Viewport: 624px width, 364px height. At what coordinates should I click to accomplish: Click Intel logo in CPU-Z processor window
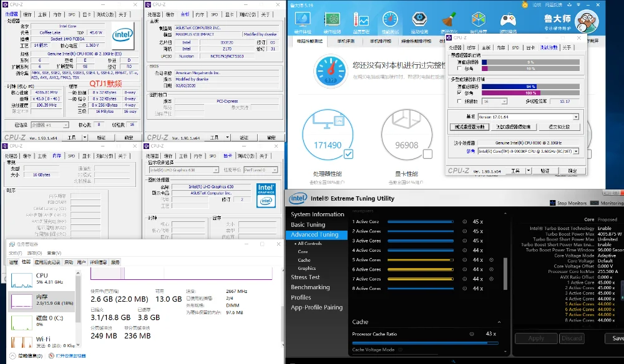click(122, 34)
